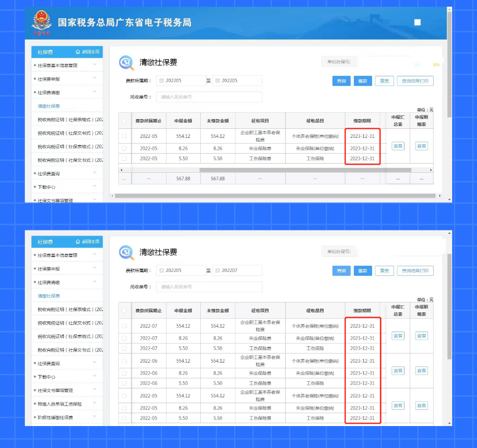Click the 查询结果打印 print button
Screen dimensions: 477x448
415,81
